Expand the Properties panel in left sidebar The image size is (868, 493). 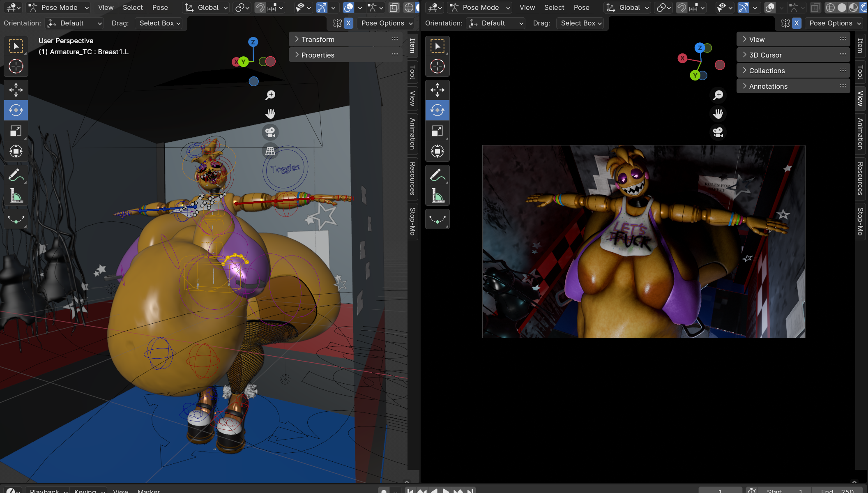345,55
